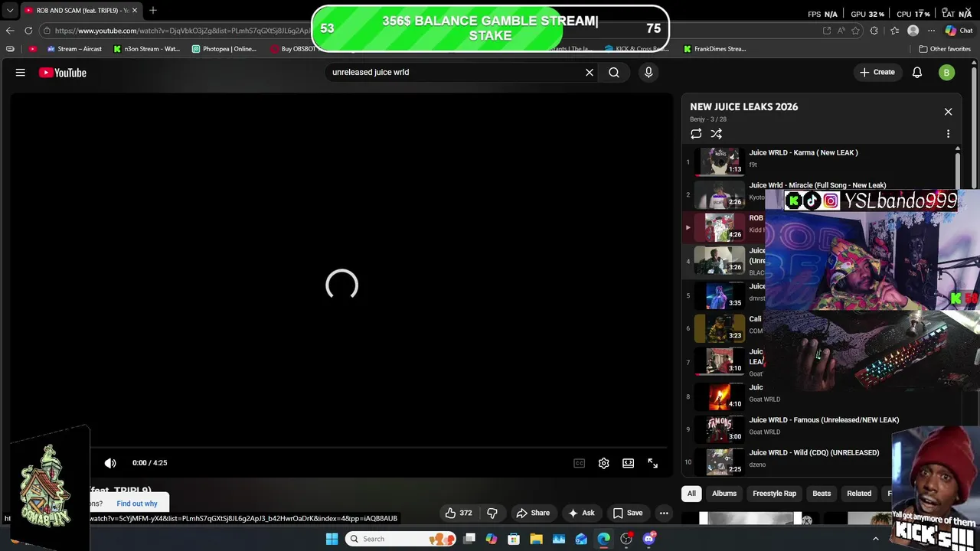Open Edge settings and more menu

pyautogui.click(x=932, y=31)
